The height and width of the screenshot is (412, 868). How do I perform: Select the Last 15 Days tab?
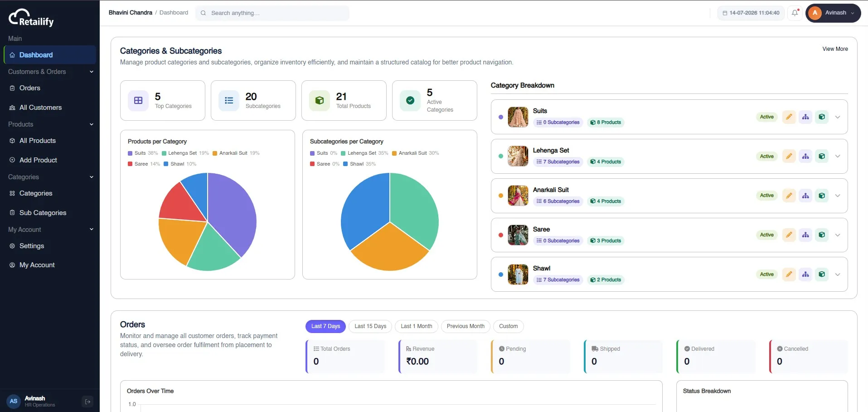pyautogui.click(x=370, y=326)
